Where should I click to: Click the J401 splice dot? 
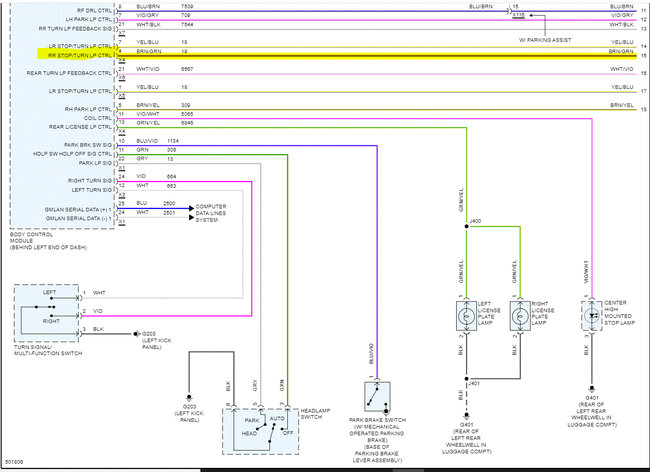466,379
